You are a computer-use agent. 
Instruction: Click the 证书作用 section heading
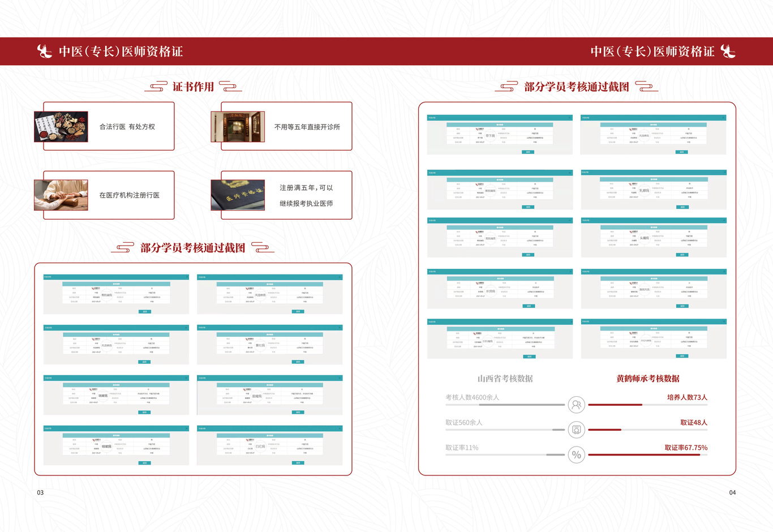point(193,87)
